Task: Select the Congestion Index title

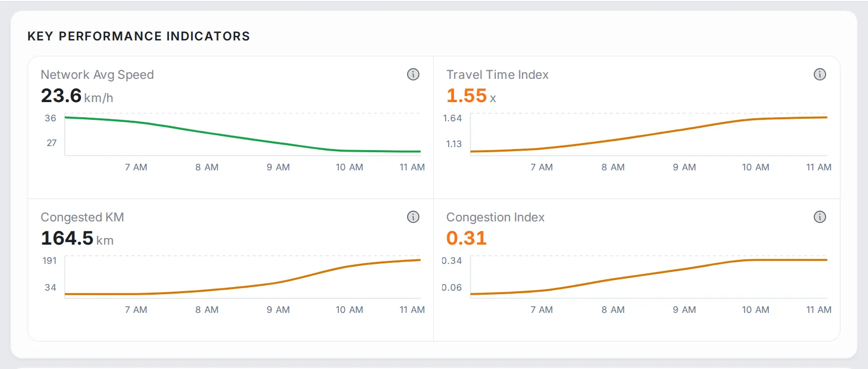Action: point(495,217)
